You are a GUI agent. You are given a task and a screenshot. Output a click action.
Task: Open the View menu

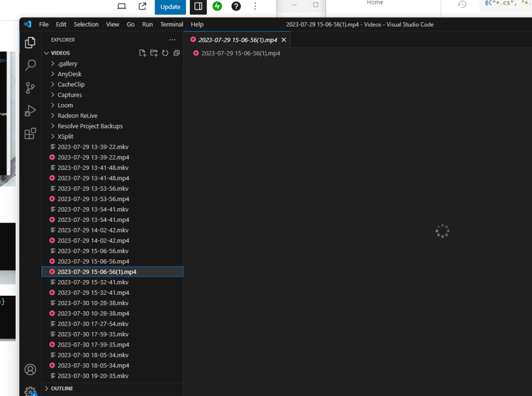113,24
